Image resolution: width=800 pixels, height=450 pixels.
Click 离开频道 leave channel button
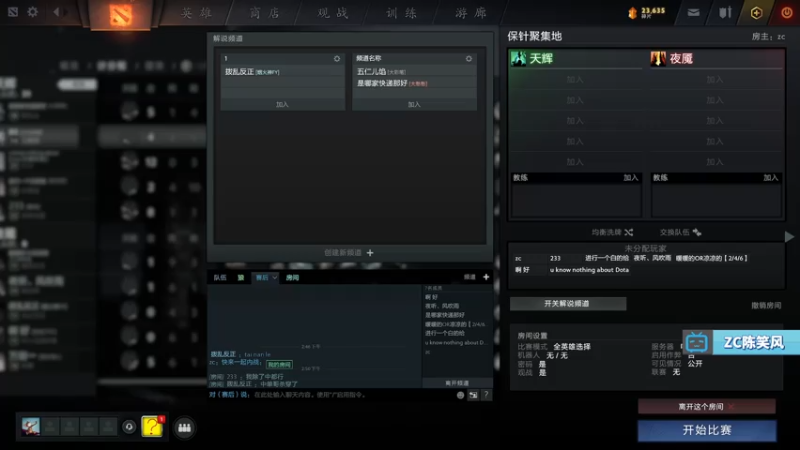[x=457, y=383]
